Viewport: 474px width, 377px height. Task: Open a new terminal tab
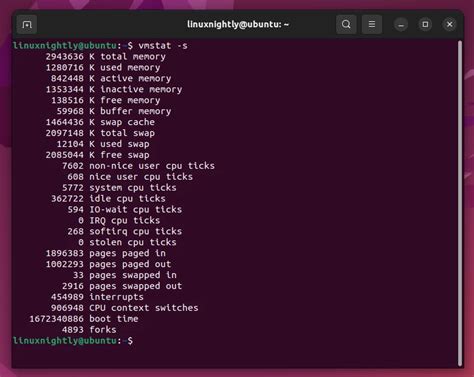(27, 24)
